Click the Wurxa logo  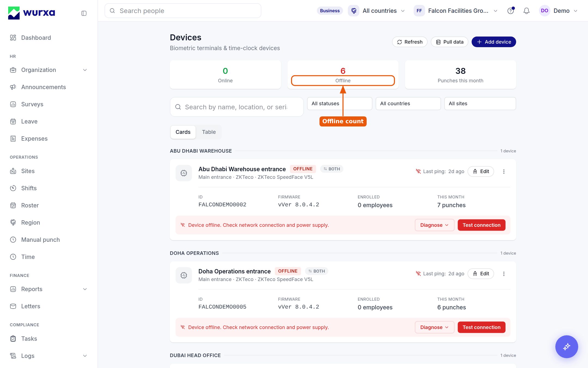tap(32, 13)
